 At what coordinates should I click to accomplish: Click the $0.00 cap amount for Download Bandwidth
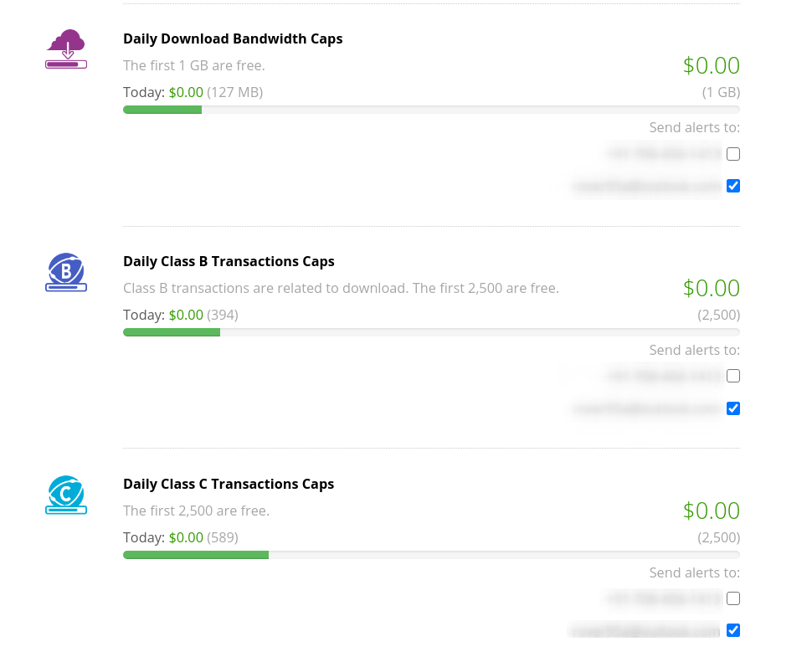pyautogui.click(x=711, y=65)
